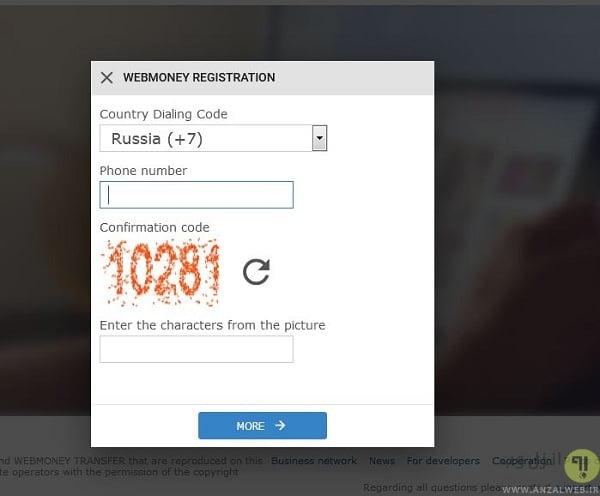The image size is (600, 496).
Task: Click the Enter the characters label
Action: point(212,325)
